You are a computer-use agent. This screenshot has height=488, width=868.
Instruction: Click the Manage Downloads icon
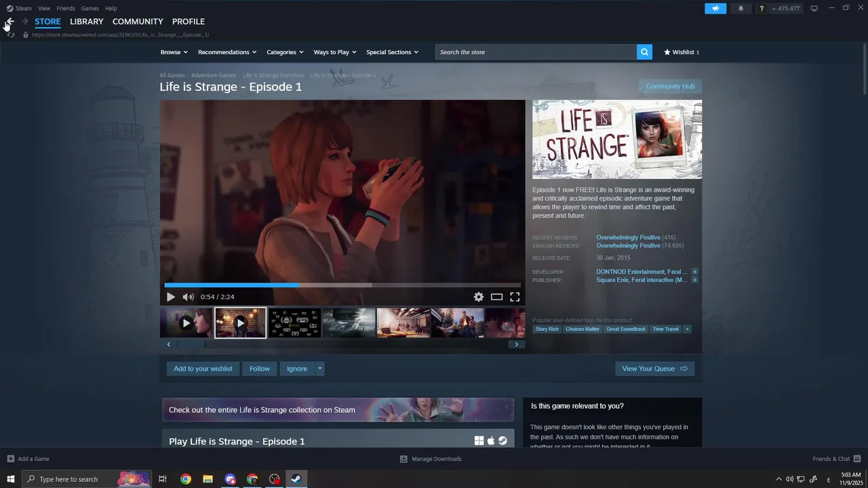(x=403, y=459)
